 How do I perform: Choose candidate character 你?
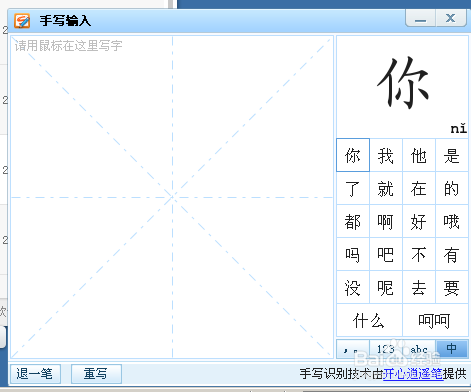(x=353, y=155)
